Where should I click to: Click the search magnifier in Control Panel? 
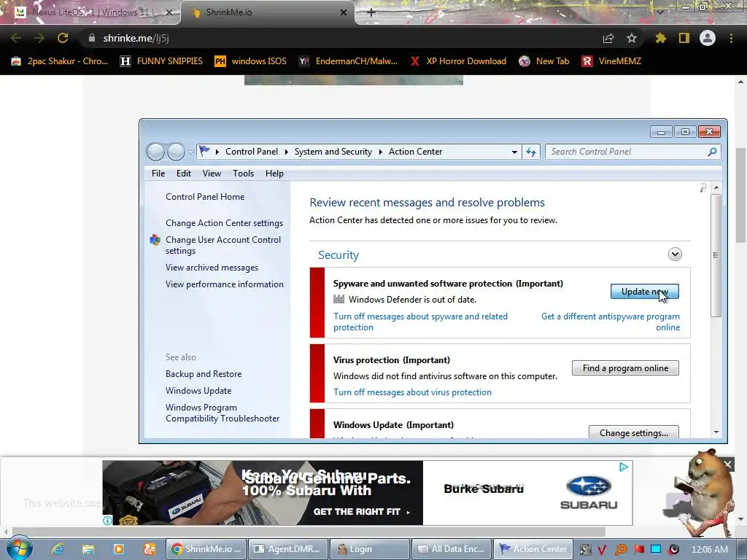pyautogui.click(x=712, y=152)
